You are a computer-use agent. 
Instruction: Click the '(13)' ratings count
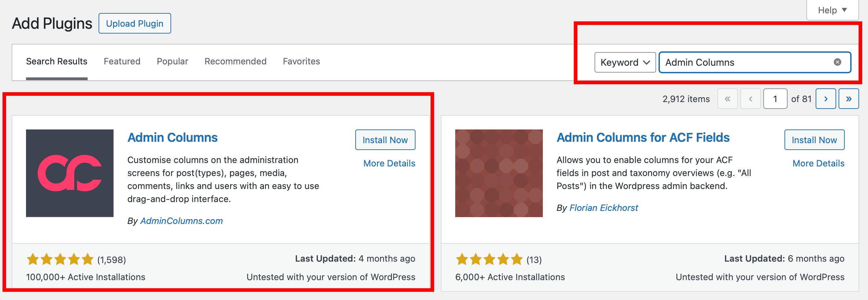pyautogui.click(x=534, y=260)
